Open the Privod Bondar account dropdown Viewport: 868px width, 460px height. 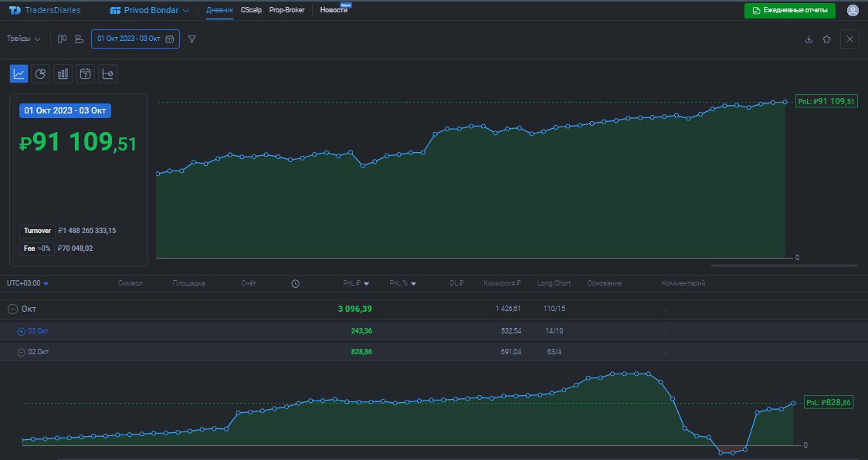point(150,10)
